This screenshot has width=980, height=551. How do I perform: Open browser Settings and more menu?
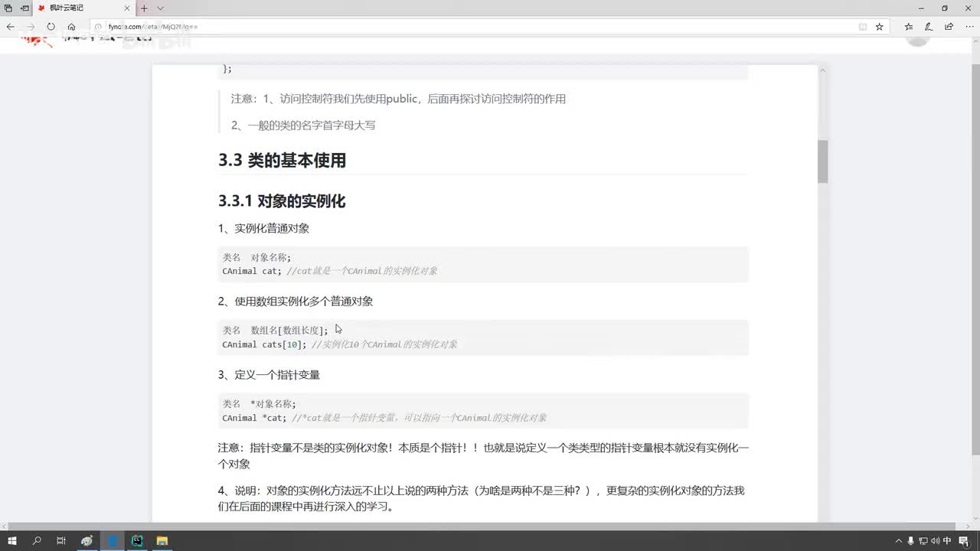pyautogui.click(x=969, y=26)
